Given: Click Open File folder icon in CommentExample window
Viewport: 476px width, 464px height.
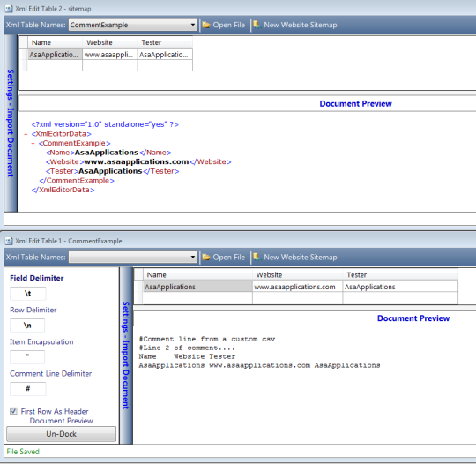Looking at the screenshot, I should point(206,257).
